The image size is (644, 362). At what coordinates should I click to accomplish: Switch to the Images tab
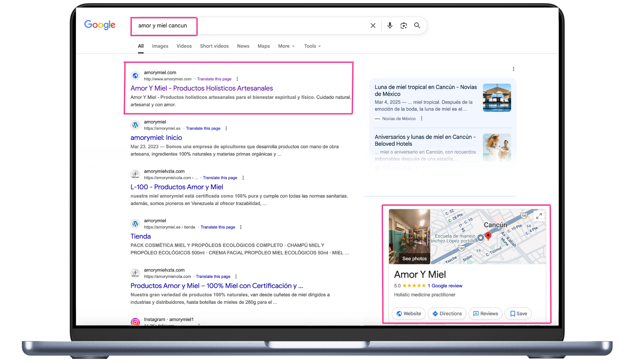point(160,46)
